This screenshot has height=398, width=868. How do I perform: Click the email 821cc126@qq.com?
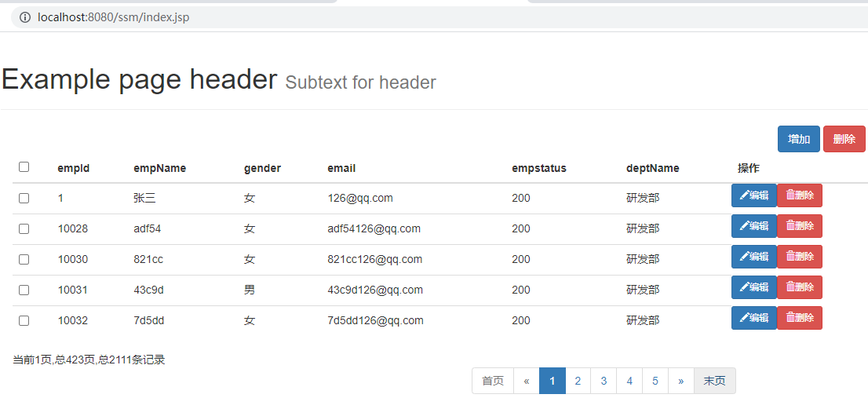pos(375,259)
